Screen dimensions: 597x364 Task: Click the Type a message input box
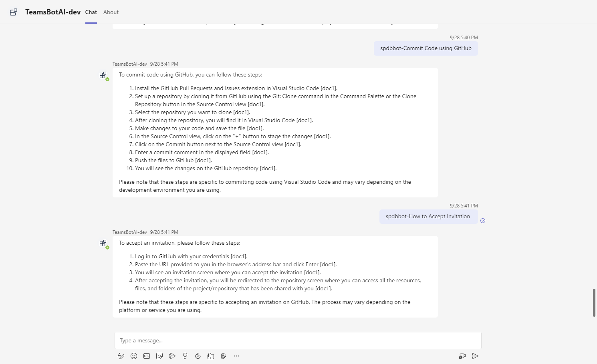(298, 340)
